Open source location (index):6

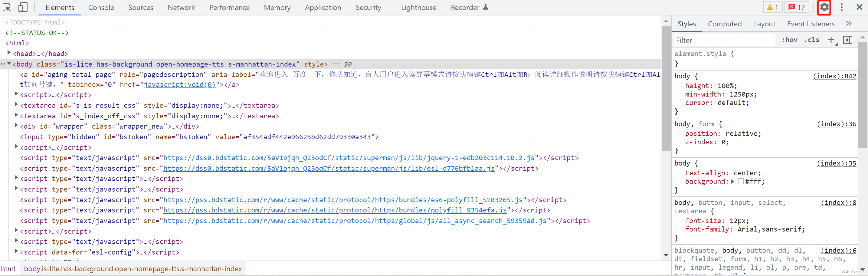tap(838, 250)
